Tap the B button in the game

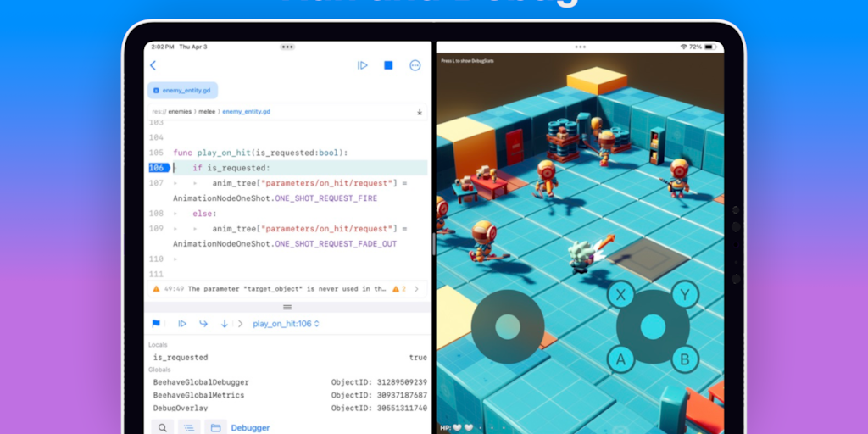[x=685, y=359]
